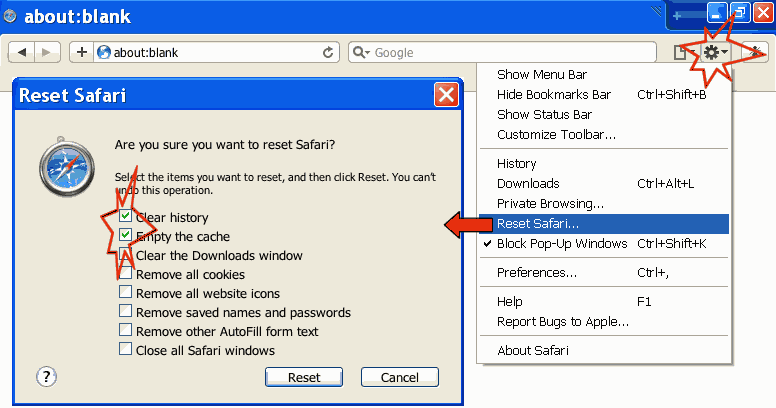Toggle Block Pop-Up Windows menu entry
The image size is (776, 408).
pos(562,244)
